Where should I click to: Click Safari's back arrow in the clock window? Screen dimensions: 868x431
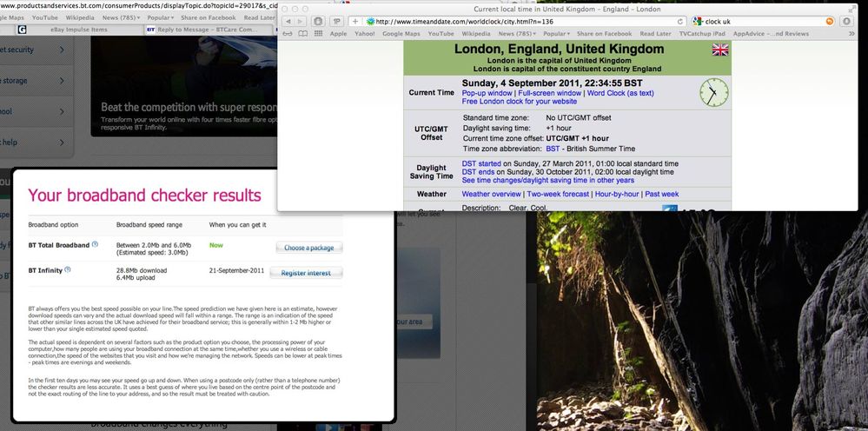coord(288,21)
